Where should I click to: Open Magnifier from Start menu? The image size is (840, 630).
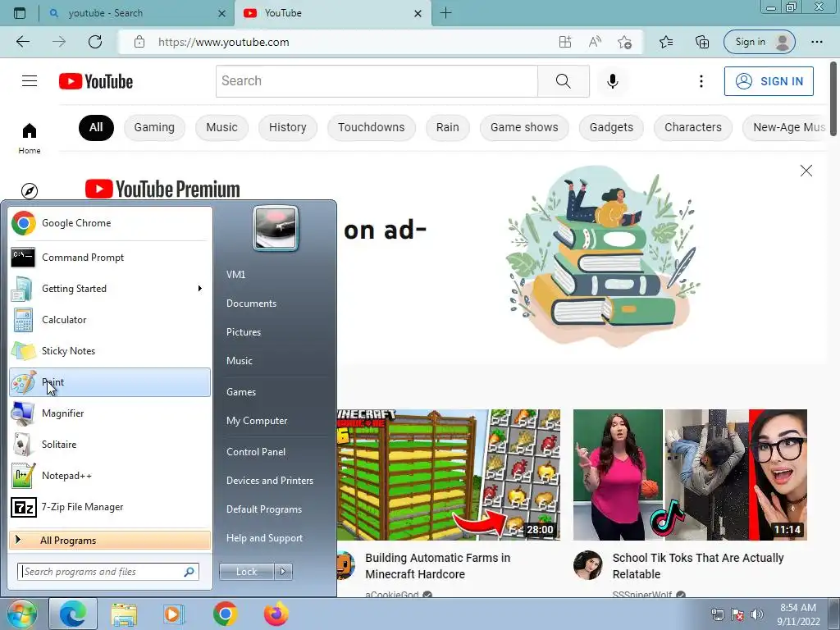[x=110, y=413]
